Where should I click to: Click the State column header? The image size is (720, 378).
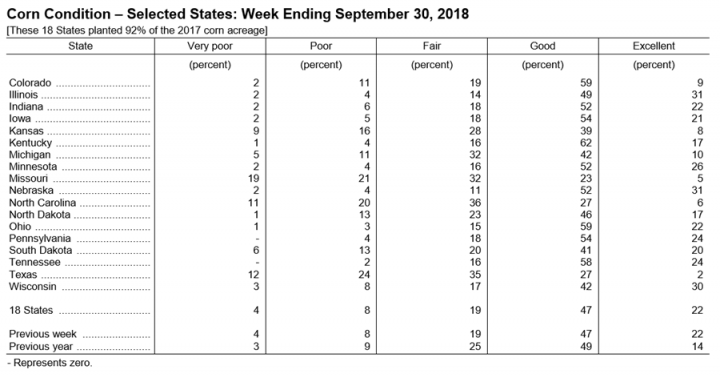[x=80, y=46]
